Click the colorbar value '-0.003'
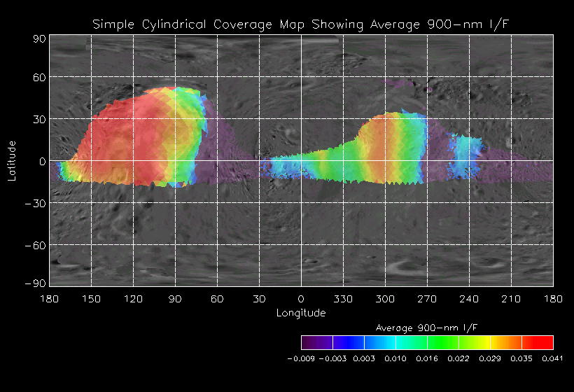Image resolution: width=574 pixels, height=392 pixels. point(332,358)
